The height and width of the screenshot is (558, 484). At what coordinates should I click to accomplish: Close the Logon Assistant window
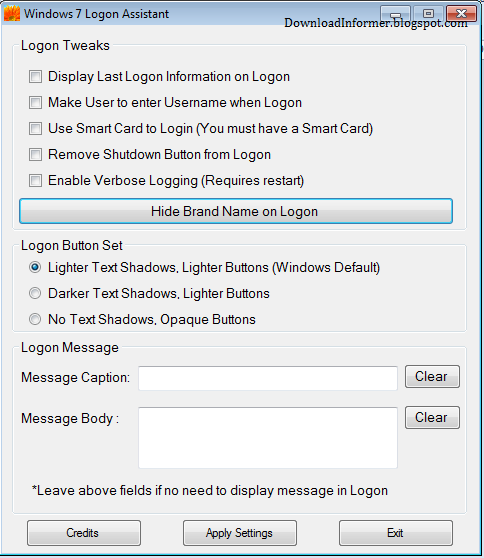pyautogui.click(x=461, y=14)
